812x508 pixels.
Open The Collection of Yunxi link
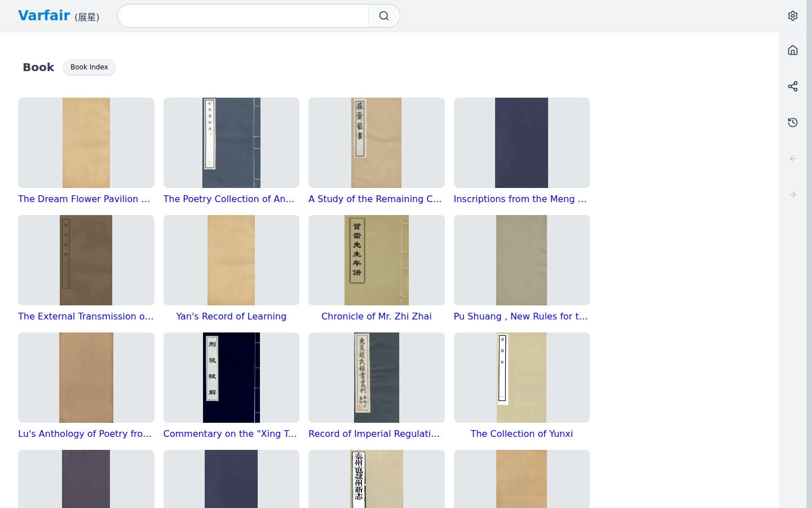click(x=522, y=433)
